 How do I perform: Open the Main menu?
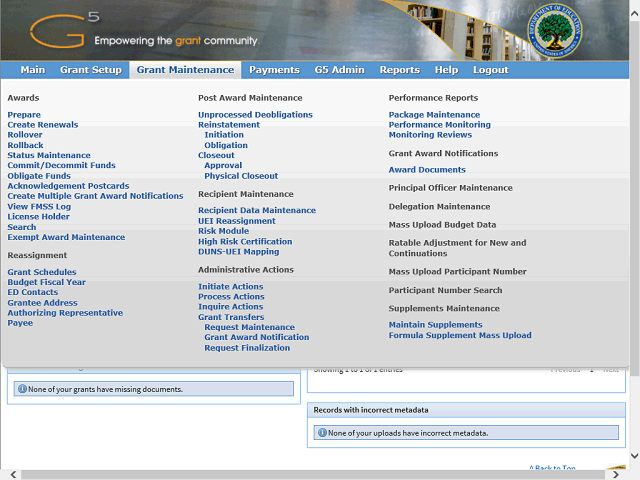33,70
